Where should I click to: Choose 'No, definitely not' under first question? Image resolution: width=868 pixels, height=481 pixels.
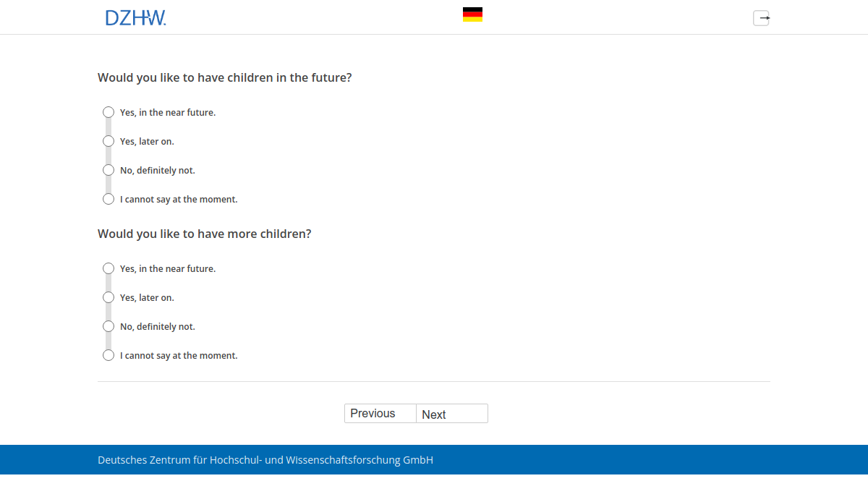[109, 170]
